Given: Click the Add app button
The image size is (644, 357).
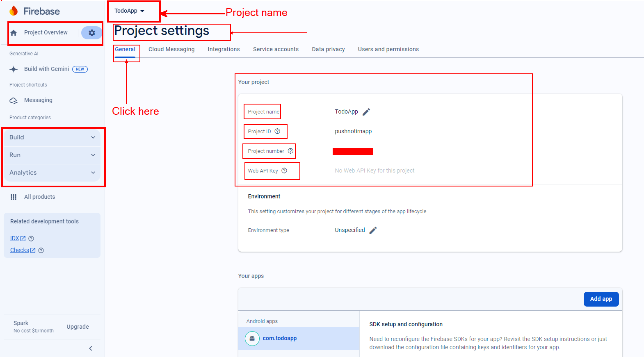Looking at the screenshot, I should tap(601, 299).
